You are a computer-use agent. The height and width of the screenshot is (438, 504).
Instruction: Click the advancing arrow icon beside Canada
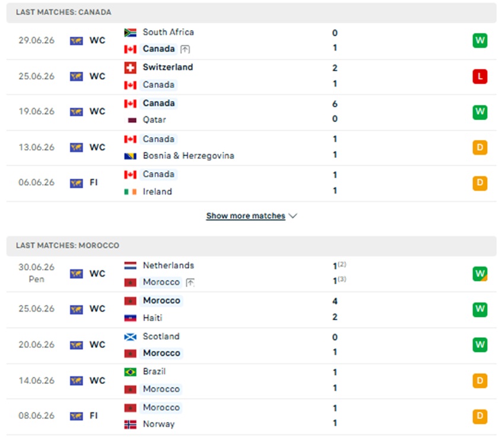(185, 49)
